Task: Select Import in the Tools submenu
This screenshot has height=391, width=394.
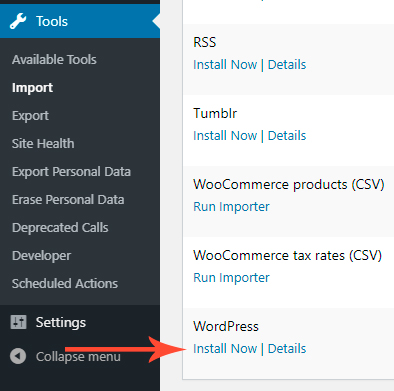Action: pos(32,88)
